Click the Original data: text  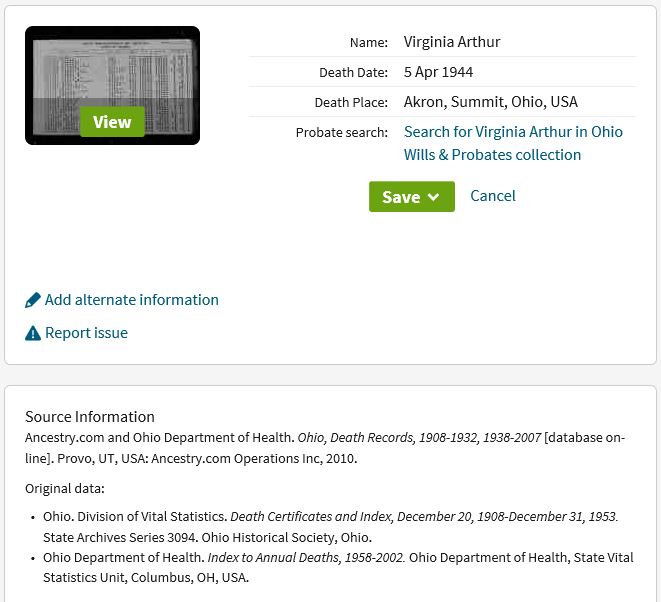click(x=64, y=489)
